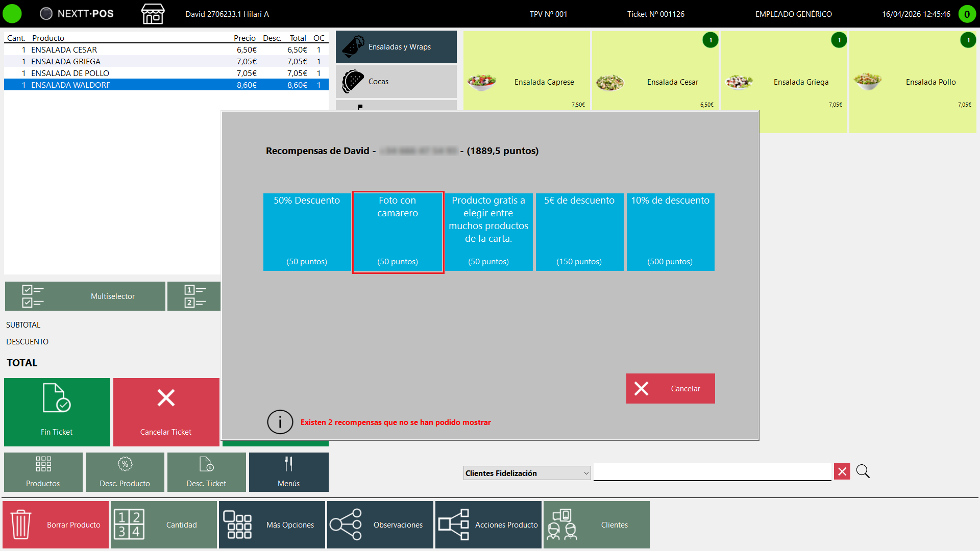
Task: Click the green status indicator at top-left
Action: 12,14
